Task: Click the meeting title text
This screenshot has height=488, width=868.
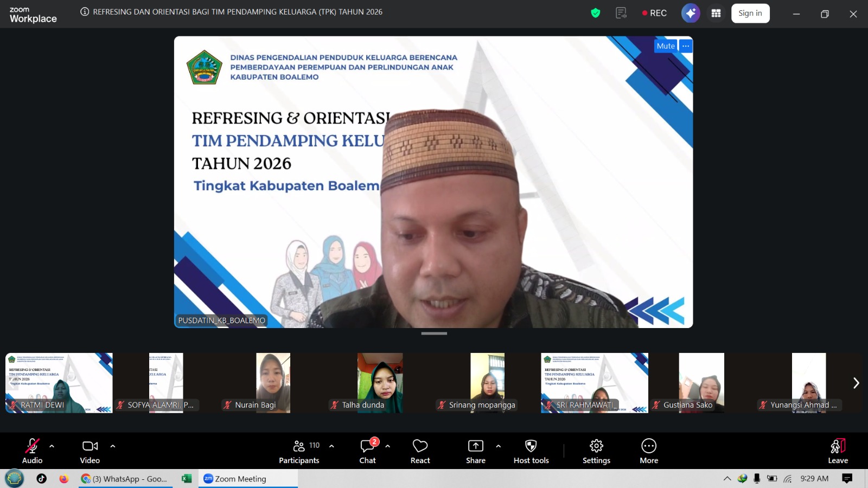Action: [238, 11]
